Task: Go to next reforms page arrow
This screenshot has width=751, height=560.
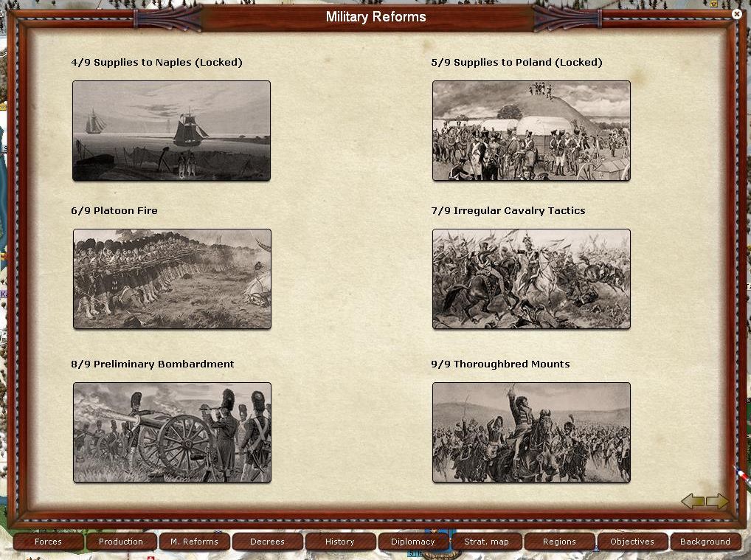Action: click(718, 502)
